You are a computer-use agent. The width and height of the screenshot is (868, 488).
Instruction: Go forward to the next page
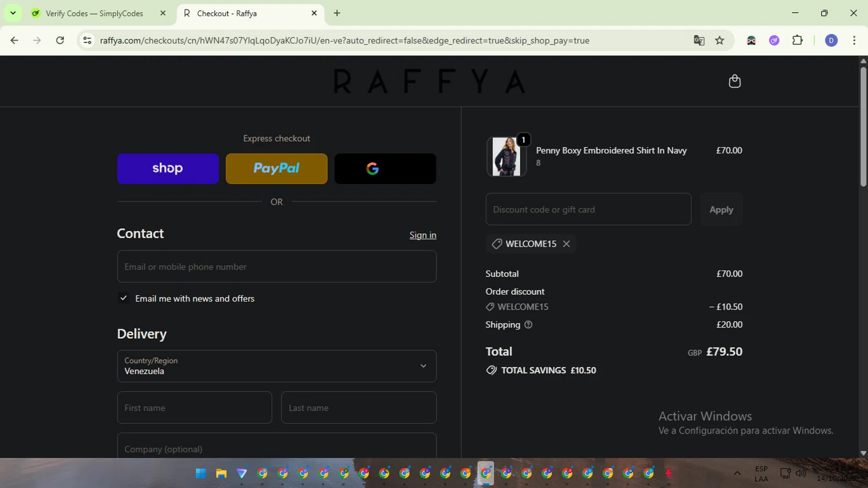coord(37,41)
